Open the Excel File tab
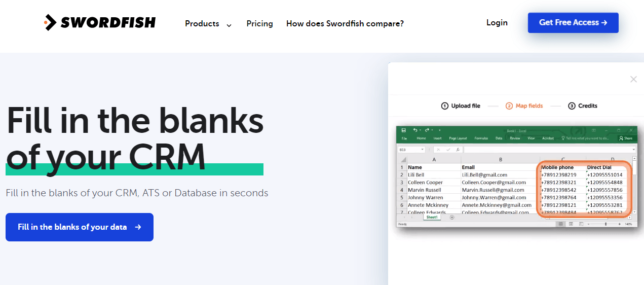Viewport: 644px width, 285px height. pyautogui.click(x=404, y=138)
